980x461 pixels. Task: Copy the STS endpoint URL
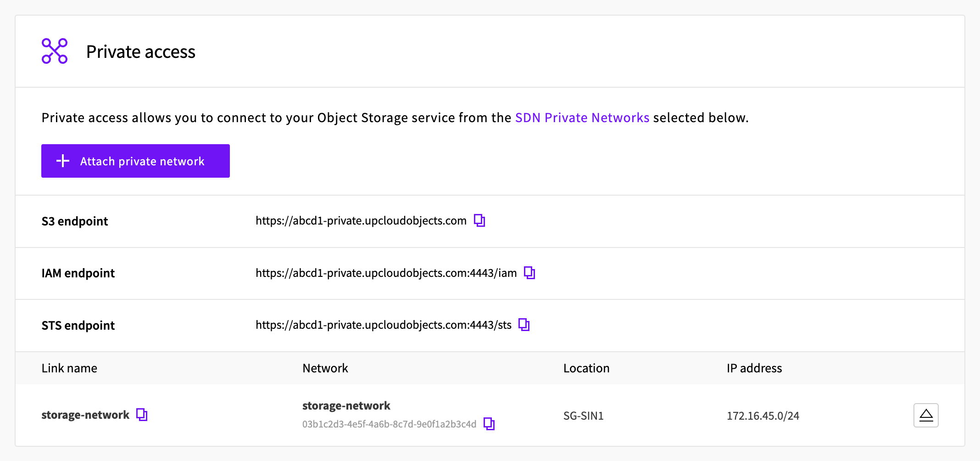[x=524, y=325]
